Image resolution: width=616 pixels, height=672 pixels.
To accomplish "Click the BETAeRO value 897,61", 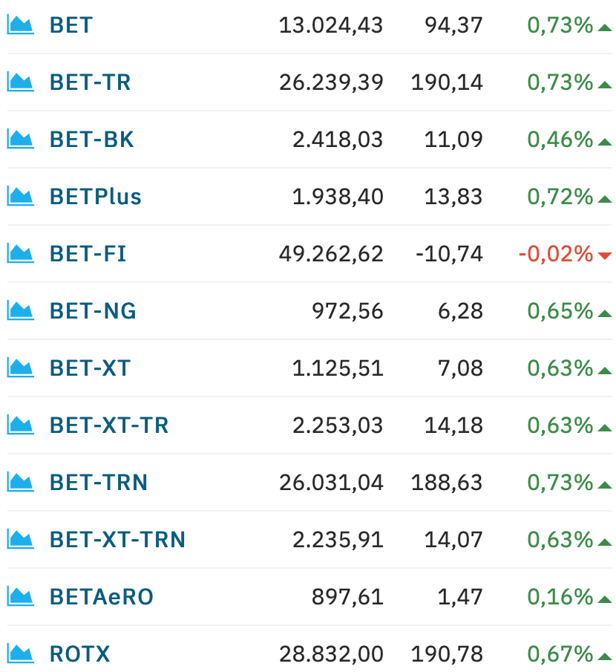I will (x=347, y=596).
